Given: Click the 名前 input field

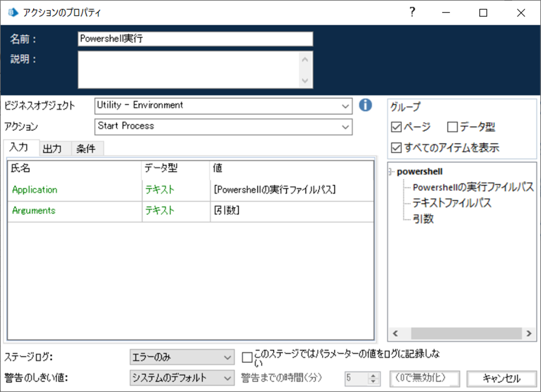Looking at the screenshot, I should pos(195,39).
